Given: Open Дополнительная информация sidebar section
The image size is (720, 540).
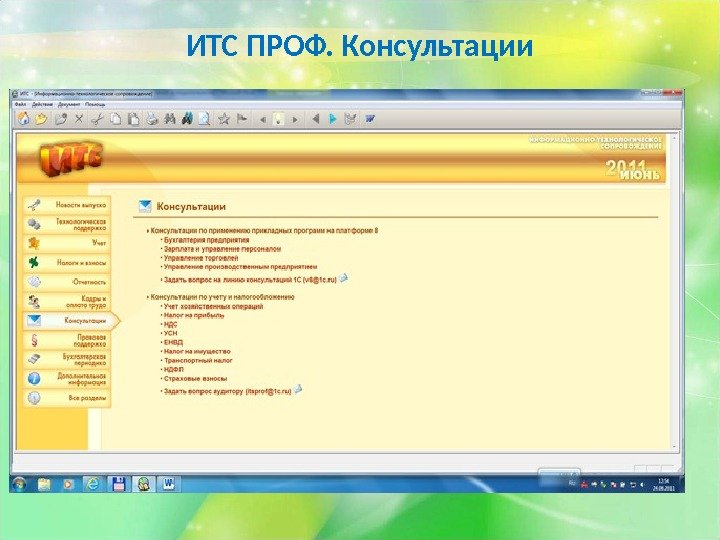Looking at the screenshot, I should click(67, 379).
